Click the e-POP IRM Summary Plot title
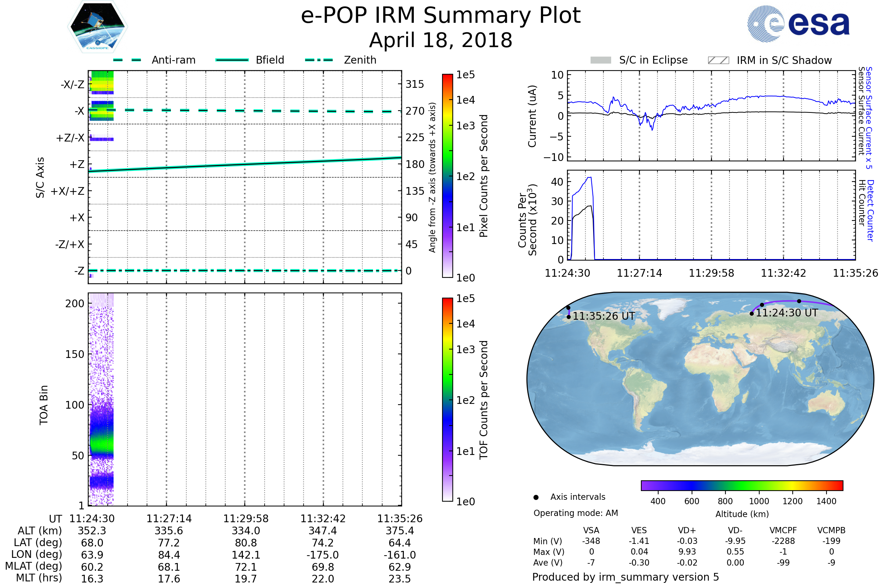Screen dimensions: 882x588 (x=441, y=16)
